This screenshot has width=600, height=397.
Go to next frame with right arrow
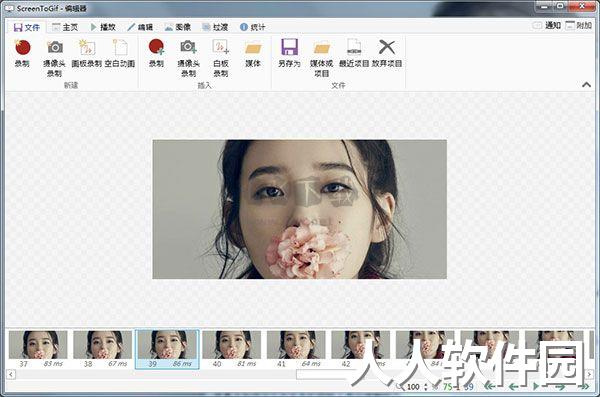(x=560, y=387)
